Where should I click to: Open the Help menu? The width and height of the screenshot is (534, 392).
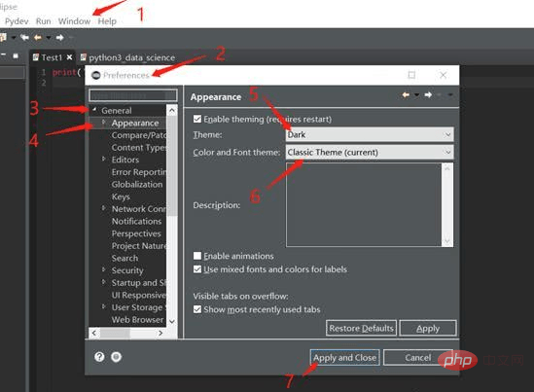click(x=107, y=21)
